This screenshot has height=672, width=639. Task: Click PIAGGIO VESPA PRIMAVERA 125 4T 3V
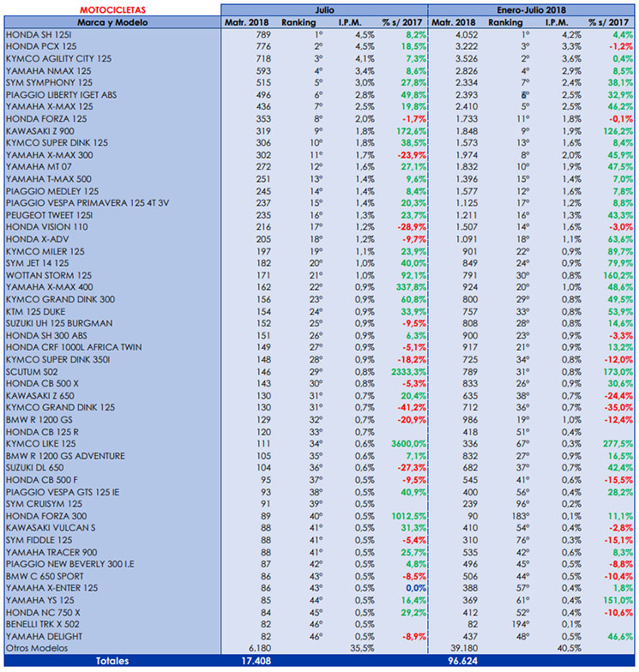pos(87,202)
